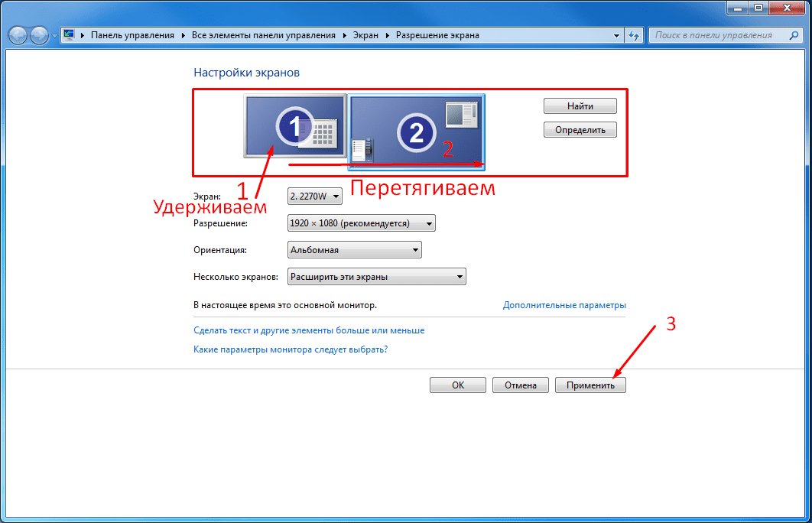Open the resolution dropdown 1920 × 1080

coord(362,223)
